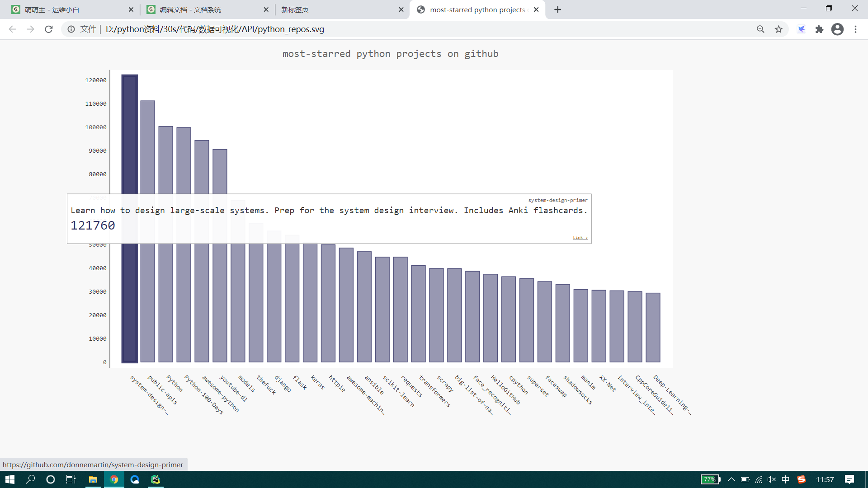868x488 pixels.
Task: Open the Chrome profile avatar
Action: [837, 29]
